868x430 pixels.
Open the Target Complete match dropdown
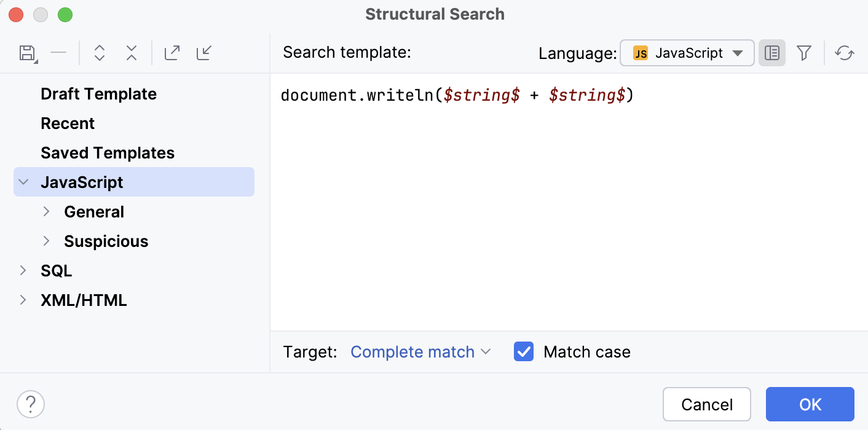pyautogui.click(x=420, y=351)
